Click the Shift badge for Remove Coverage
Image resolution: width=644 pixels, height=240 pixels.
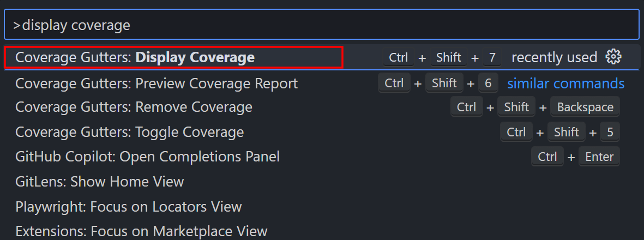(x=516, y=107)
